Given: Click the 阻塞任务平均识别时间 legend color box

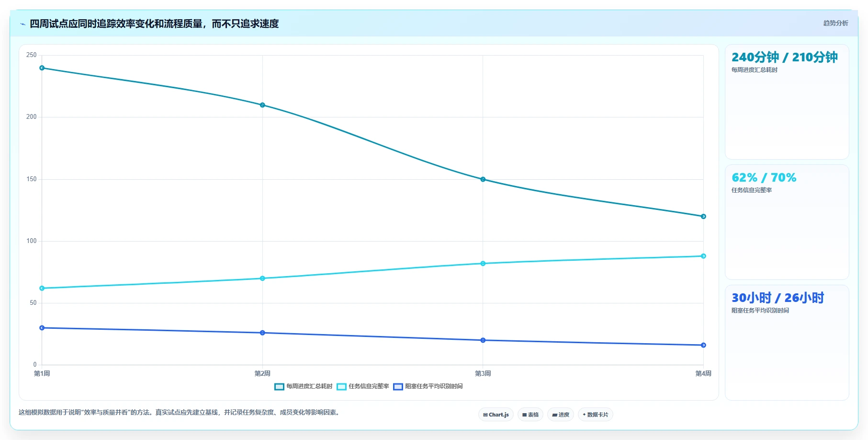Looking at the screenshot, I should coord(398,387).
